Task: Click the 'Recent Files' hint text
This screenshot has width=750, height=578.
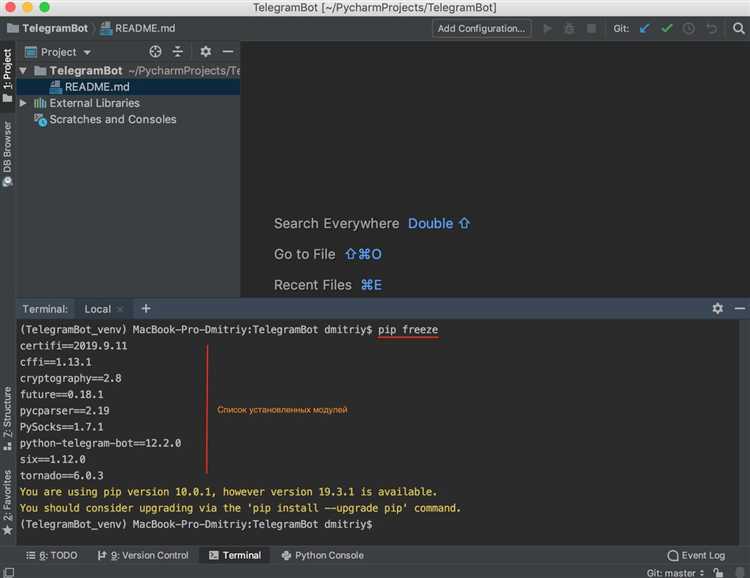Action: point(313,285)
